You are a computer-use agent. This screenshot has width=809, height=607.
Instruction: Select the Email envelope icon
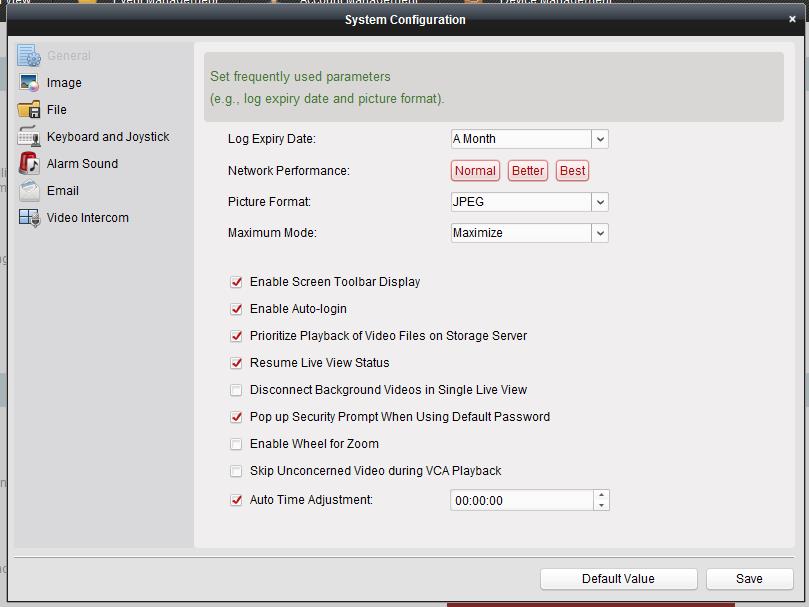tap(29, 191)
